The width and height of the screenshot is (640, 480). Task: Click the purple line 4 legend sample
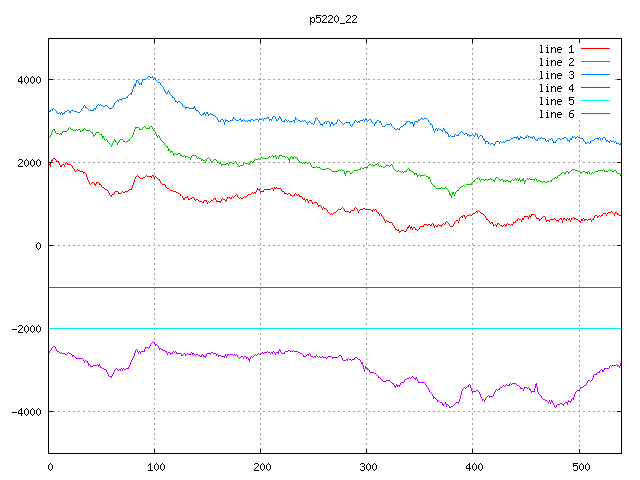pyautogui.click(x=595, y=88)
